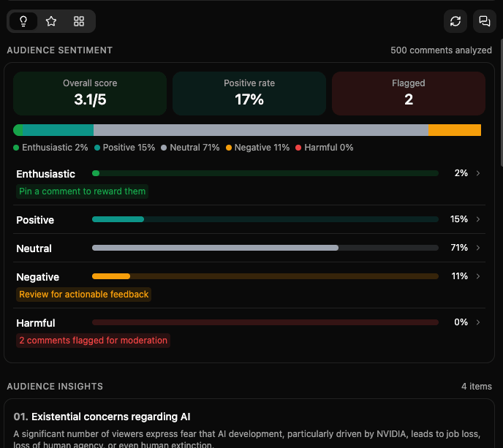Click the refresh analysis icon
The height and width of the screenshot is (448, 503).
pos(455,21)
